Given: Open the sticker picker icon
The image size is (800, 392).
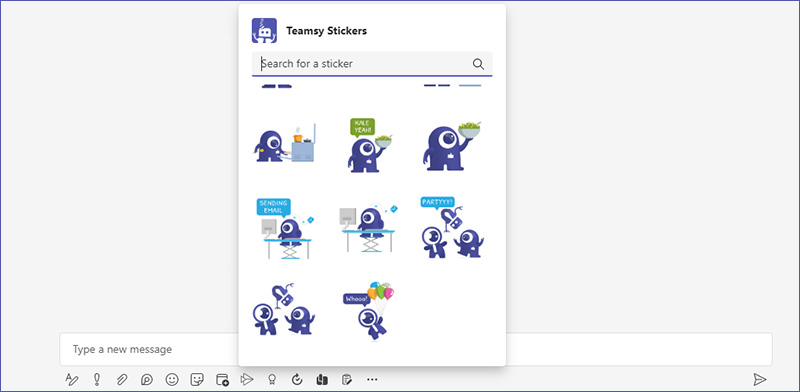Looking at the screenshot, I should point(197,379).
